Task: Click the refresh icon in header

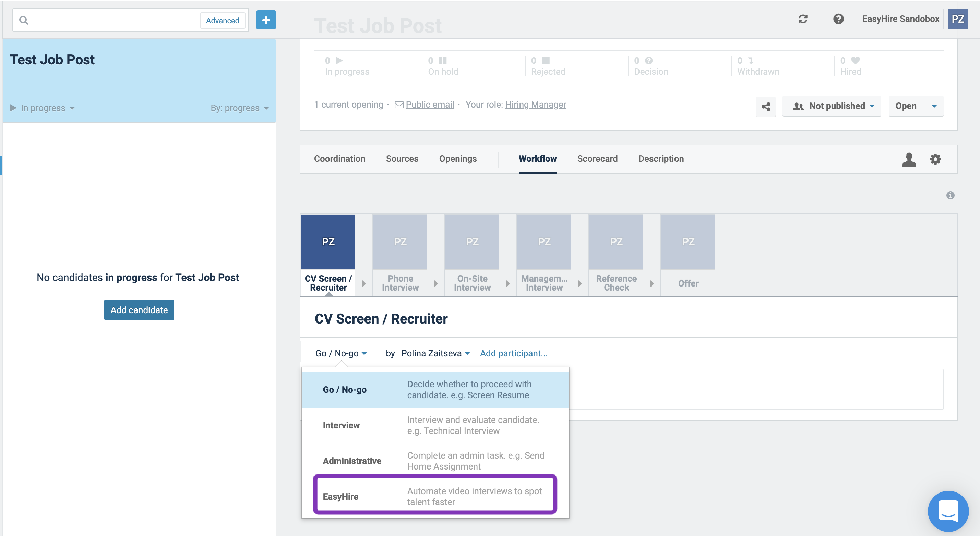Action: point(803,19)
